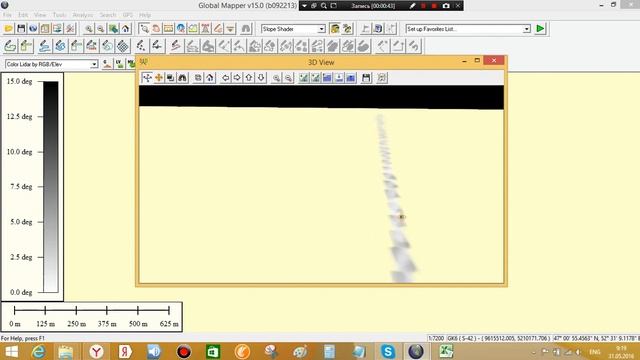
Task: Click the Create Area digitizer tool icon
Action: tap(10, 46)
